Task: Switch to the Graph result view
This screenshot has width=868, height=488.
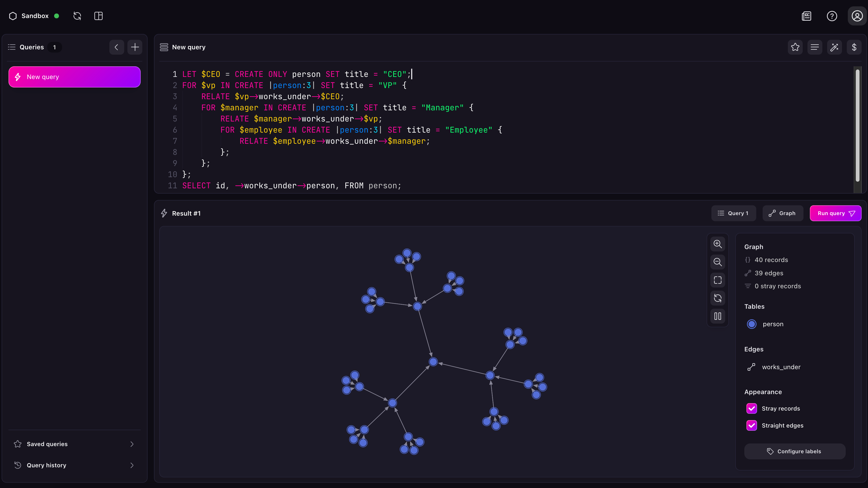Action: 783,213
